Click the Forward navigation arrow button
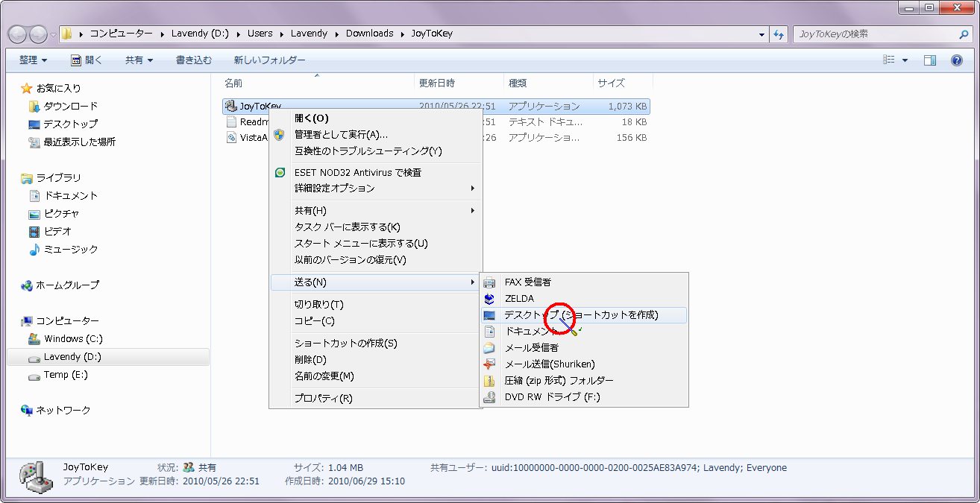This screenshot has width=980, height=503. pyautogui.click(x=39, y=34)
